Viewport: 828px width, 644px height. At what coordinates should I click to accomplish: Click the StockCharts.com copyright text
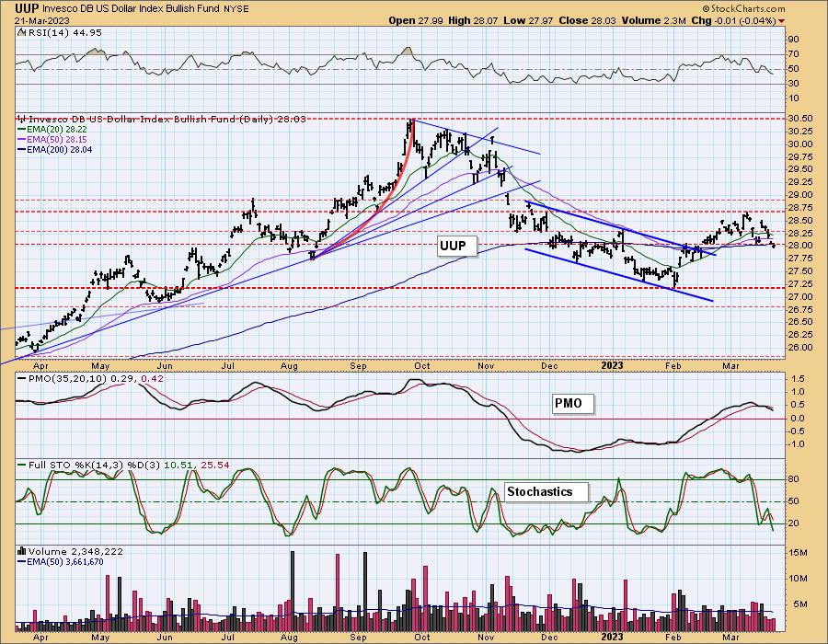tap(744, 9)
